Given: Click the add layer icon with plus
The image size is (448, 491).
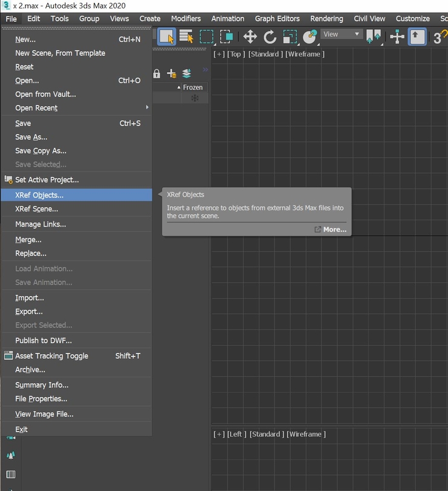Looking at the screenshot, I should (172, 73).
